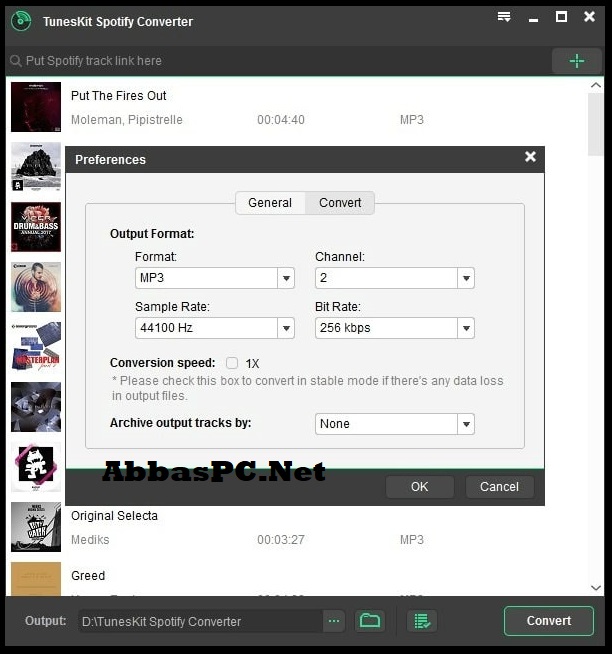
Task: Select the track title Put The Fires Out
Action: 119,96
